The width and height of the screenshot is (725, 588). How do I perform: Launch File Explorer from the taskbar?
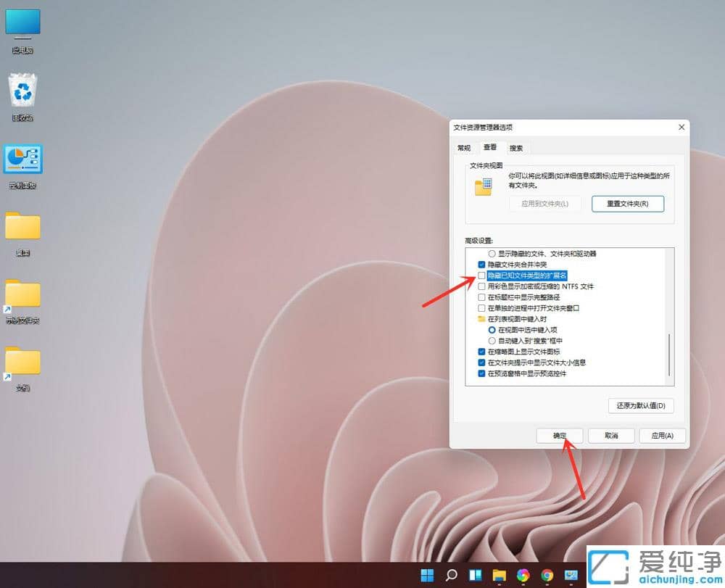(x=499, y=575)
